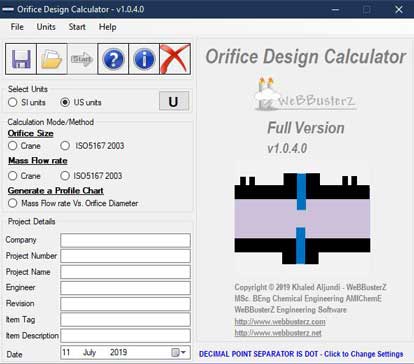Select Mass Flow rate Vs. Orifice Diameter option
The image size is (414, 364).
click(13, 203)
